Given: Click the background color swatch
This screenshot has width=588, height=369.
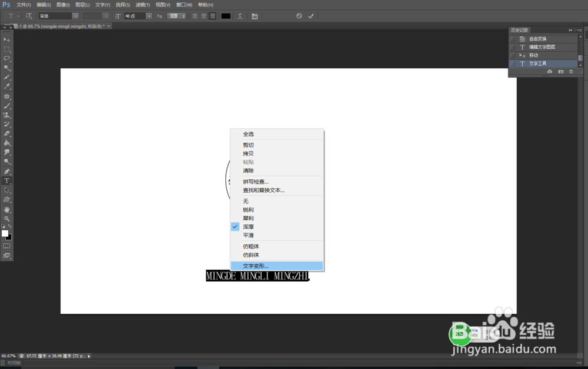Looking at the screenshot, I should pyautogui.click(x=9, y=237).
